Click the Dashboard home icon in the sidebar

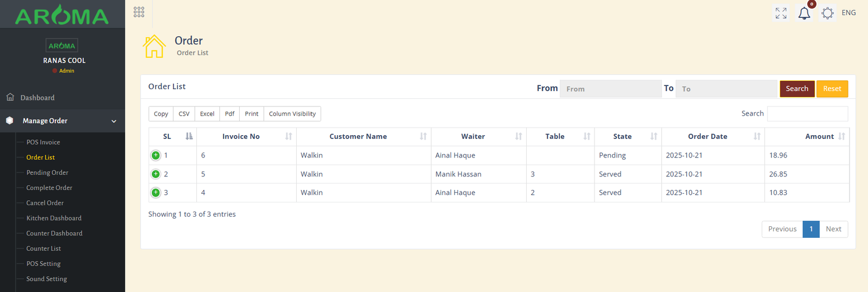10,97
